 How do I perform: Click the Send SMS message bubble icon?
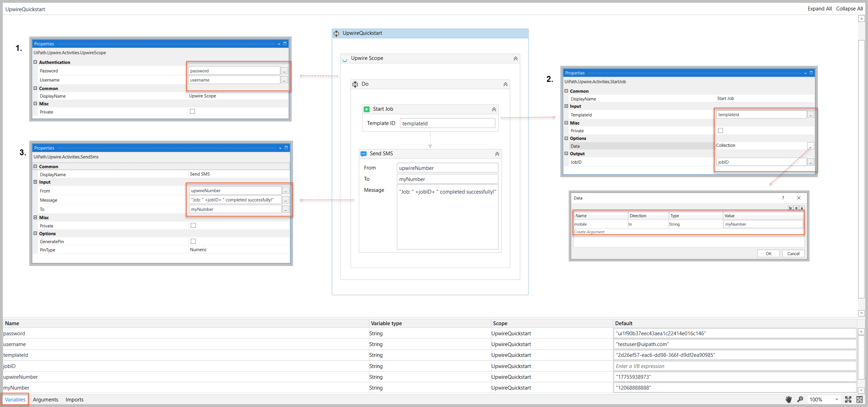[363, 154]
